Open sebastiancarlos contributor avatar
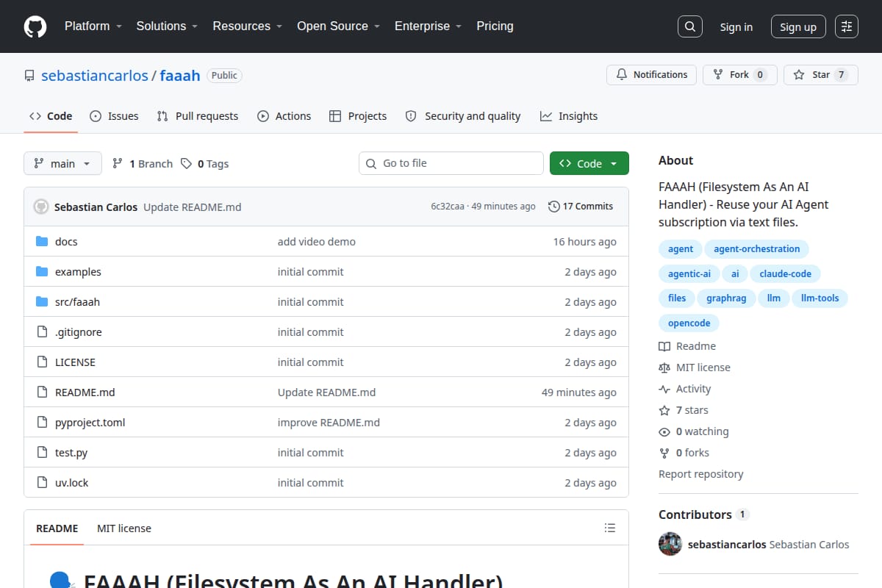This screenshot has width=882, height=588. point(670,545)
